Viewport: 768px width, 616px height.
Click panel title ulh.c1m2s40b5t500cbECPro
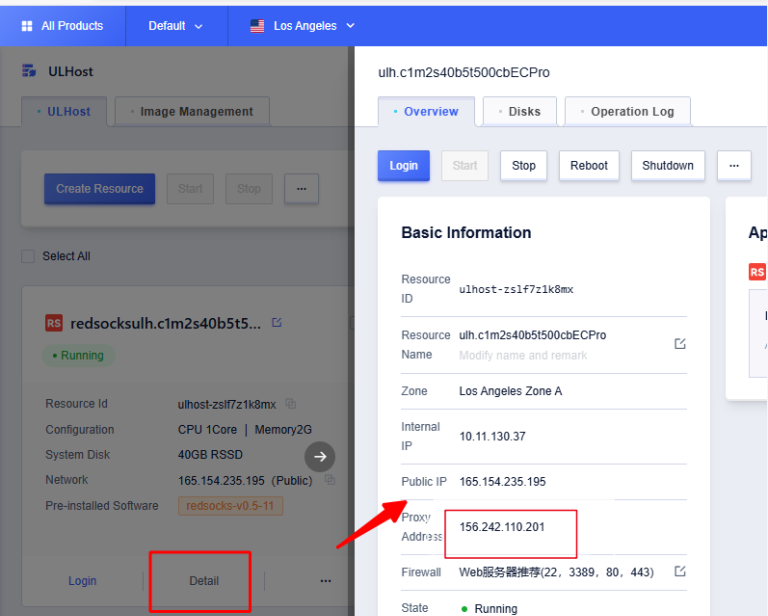[x=464, y=72]
